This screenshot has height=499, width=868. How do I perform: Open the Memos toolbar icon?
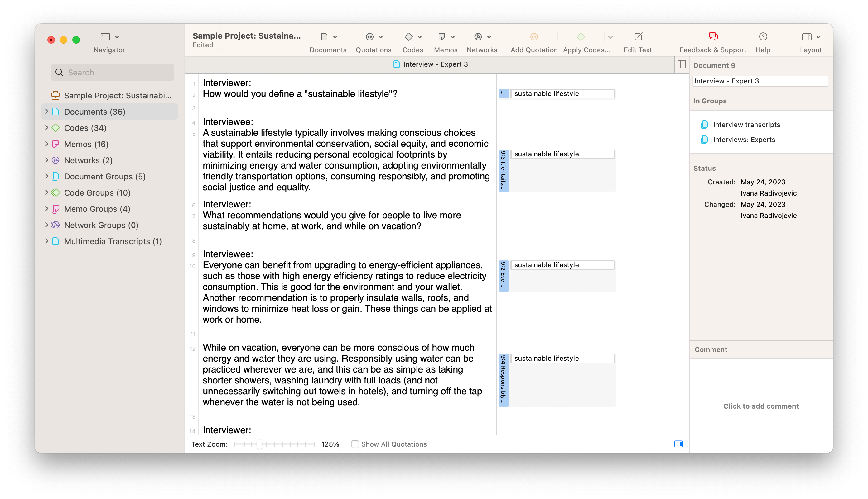click(442, 37)
